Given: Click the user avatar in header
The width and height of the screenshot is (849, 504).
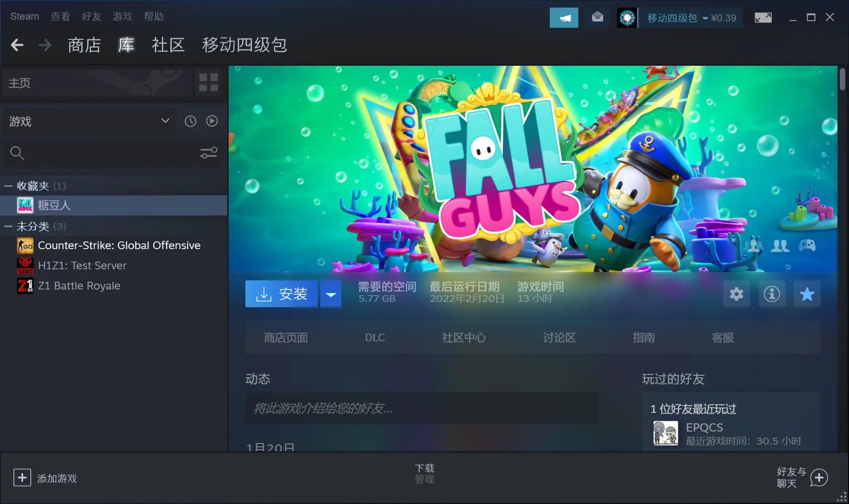Looking at the screenshot, I should 627,18.
